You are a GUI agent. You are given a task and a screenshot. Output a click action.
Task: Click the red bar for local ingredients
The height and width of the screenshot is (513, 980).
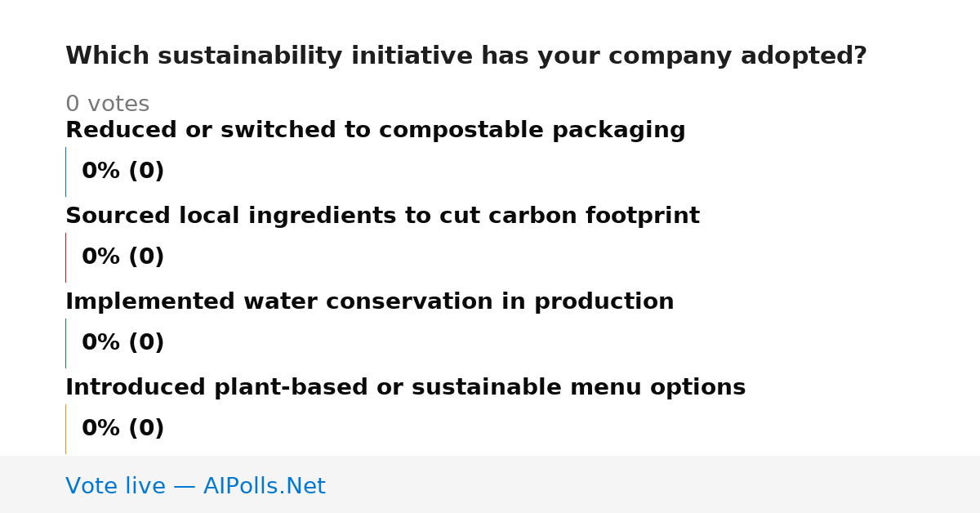65,257
